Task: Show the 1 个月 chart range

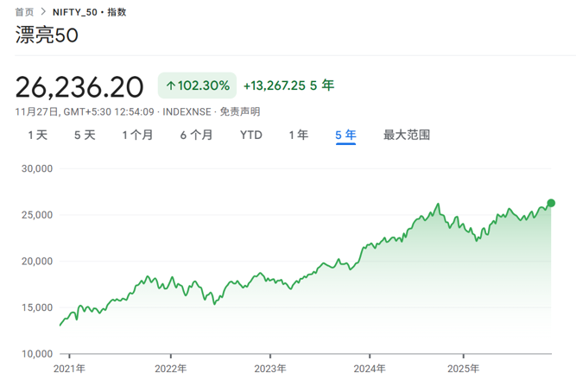Action: 137,135
